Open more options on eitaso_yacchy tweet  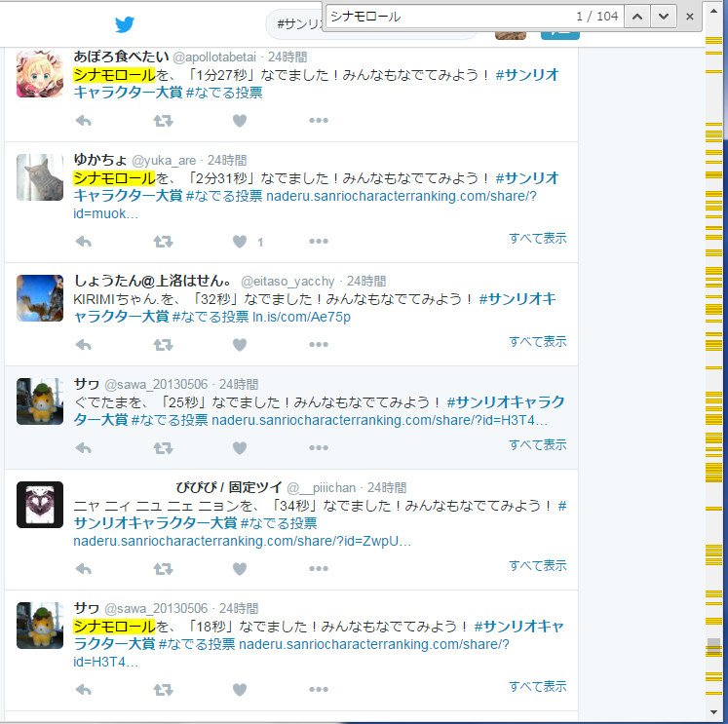click(x=319, y=344)
